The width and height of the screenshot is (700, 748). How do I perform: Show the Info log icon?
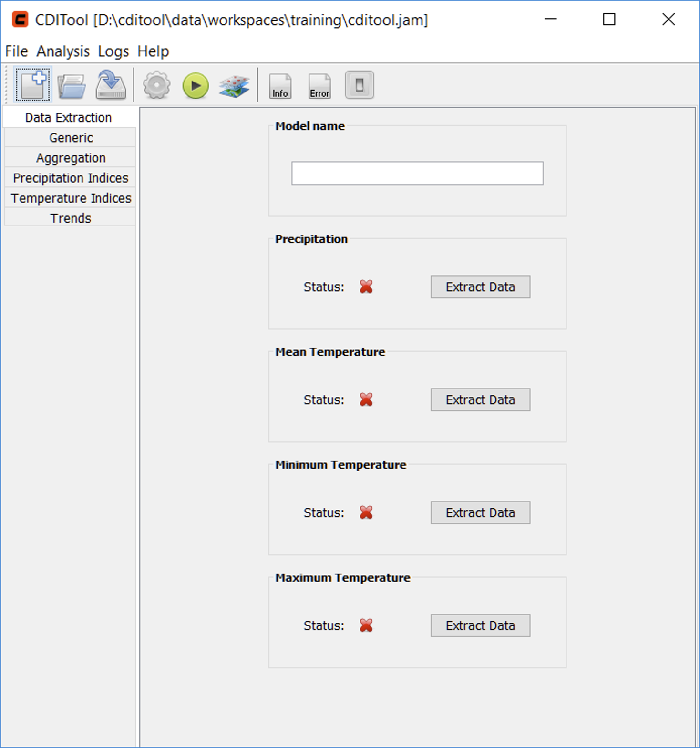point(280,86)
